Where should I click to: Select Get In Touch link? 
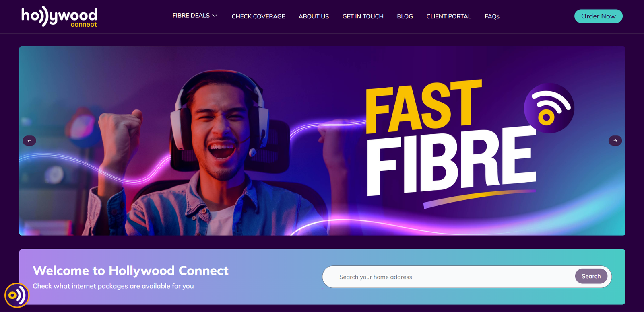pos(363,16)
